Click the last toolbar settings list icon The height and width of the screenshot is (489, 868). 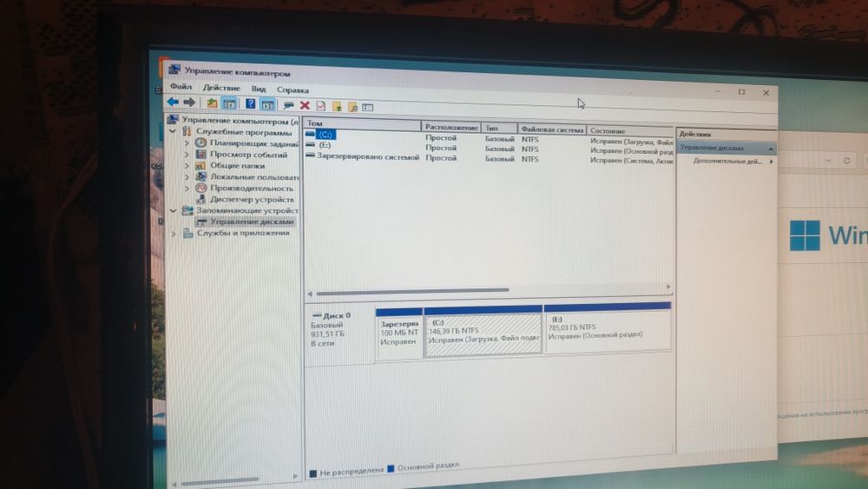tap(368, 108)
